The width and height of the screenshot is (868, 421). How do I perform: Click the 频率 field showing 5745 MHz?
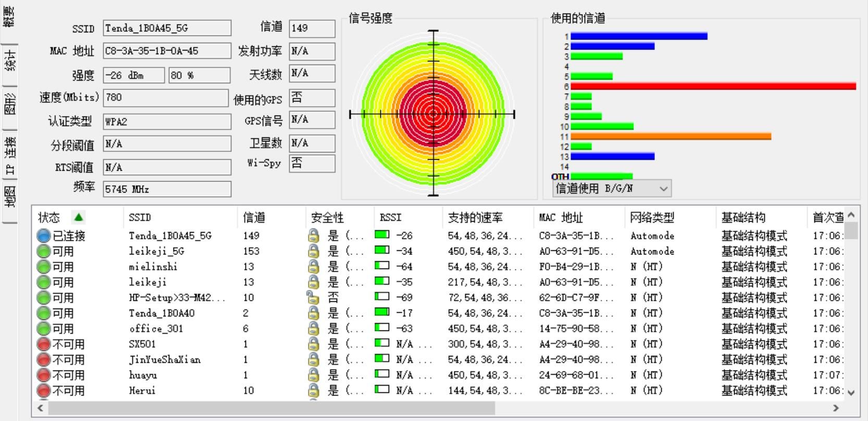click(167, 189)
